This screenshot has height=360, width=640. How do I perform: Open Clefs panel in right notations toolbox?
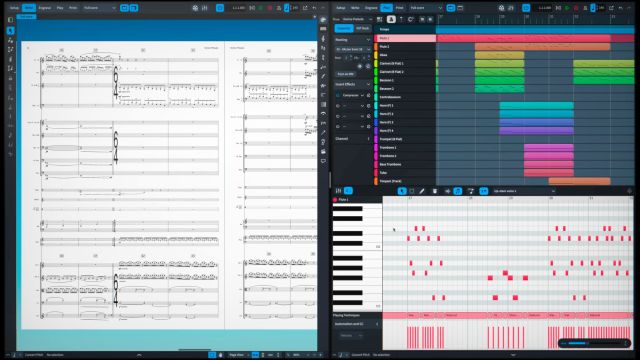click(x=323, y=39)
